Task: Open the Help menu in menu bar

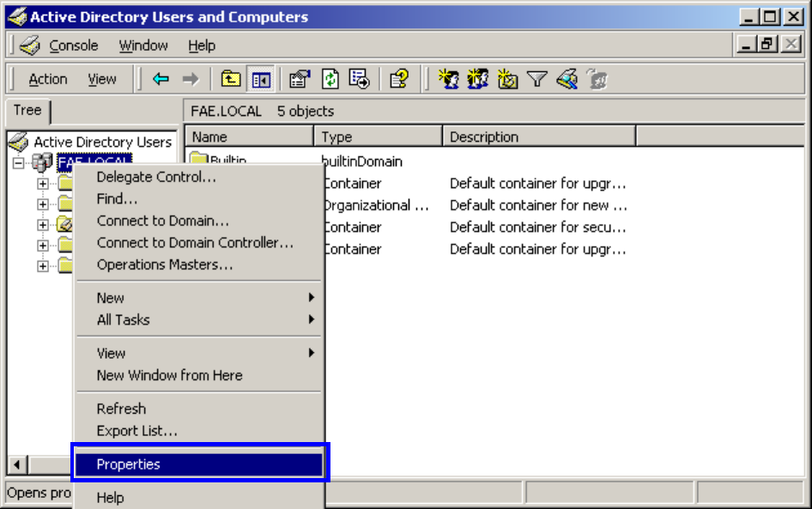Action: point(202,45)
